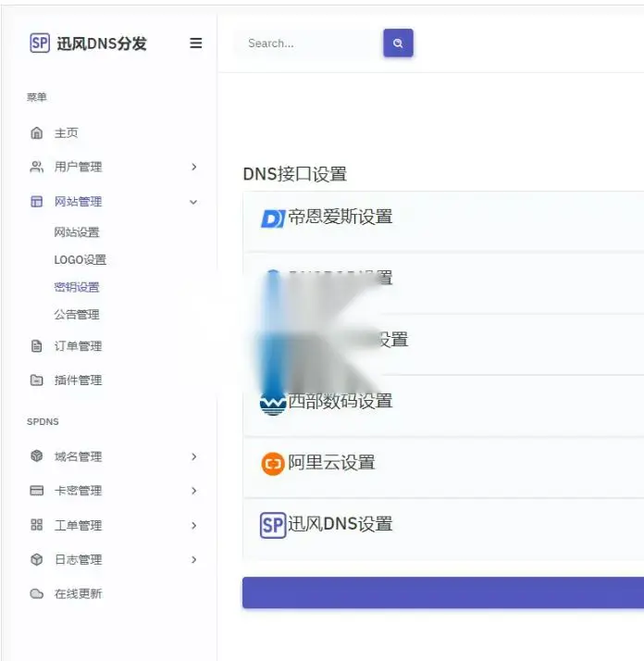The width and height of the screenshot is (644, 661).
Task: Expand the 迅风DNS设置 section
Action: click(x=443, y=529)
